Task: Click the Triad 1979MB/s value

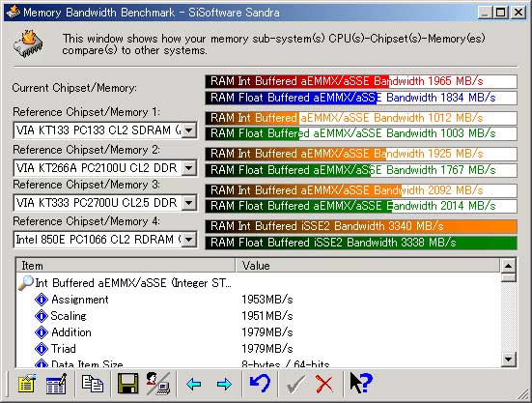Action: [267, 349]
